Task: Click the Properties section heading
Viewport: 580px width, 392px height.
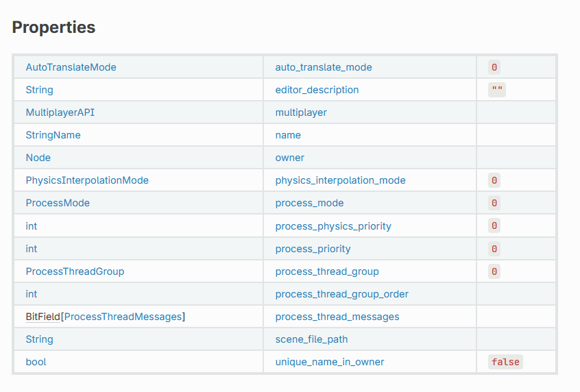Action: click(53, 27)
